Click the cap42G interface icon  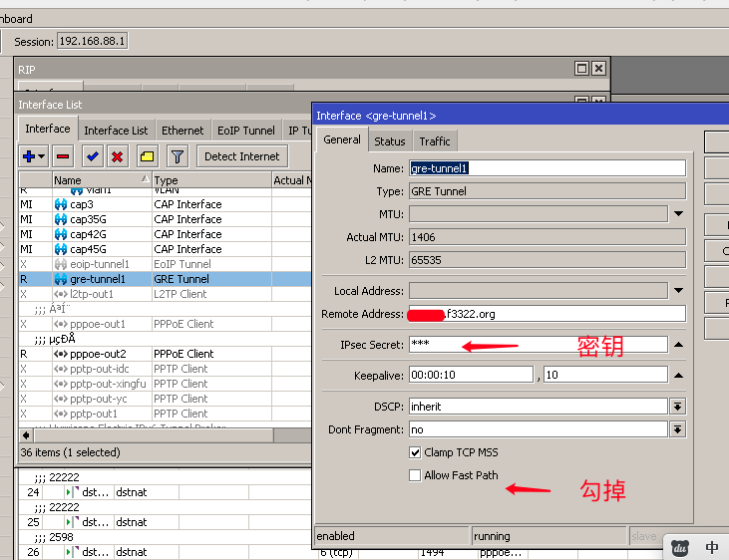click(x=61, y=234)
